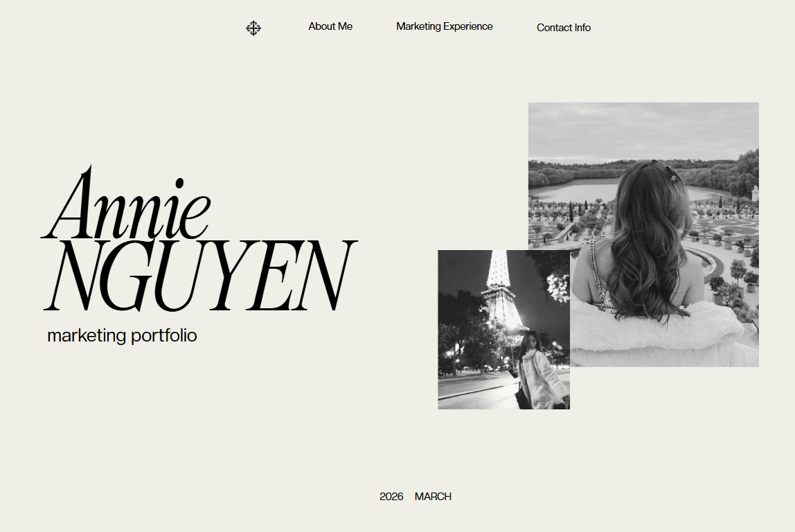Click the MARCH footer label

coord(432,496)
